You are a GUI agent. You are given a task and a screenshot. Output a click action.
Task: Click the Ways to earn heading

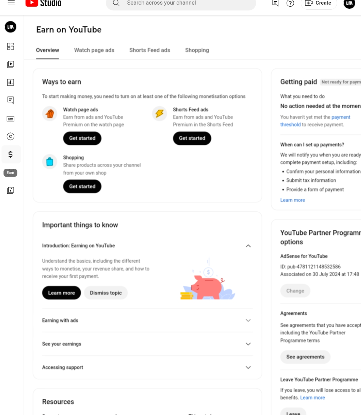62,82
